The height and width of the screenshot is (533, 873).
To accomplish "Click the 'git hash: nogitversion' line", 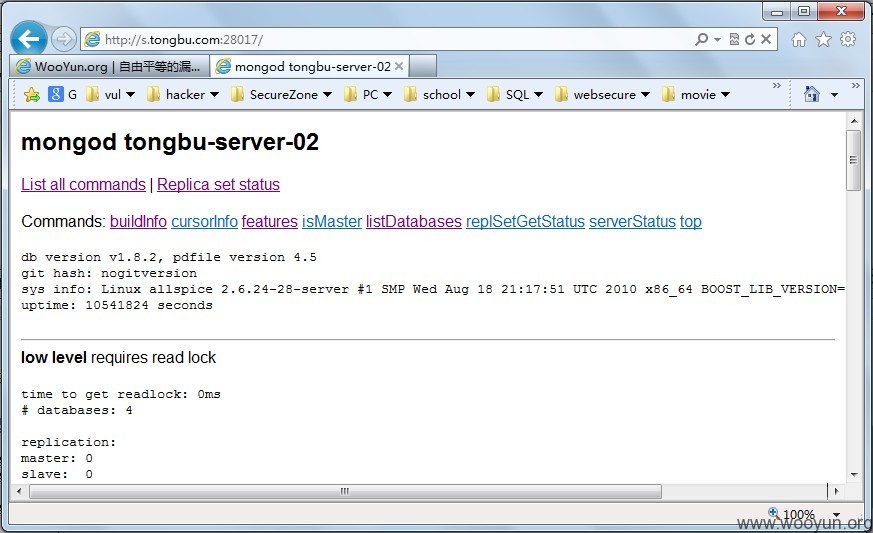I will (x=109, y=273).
